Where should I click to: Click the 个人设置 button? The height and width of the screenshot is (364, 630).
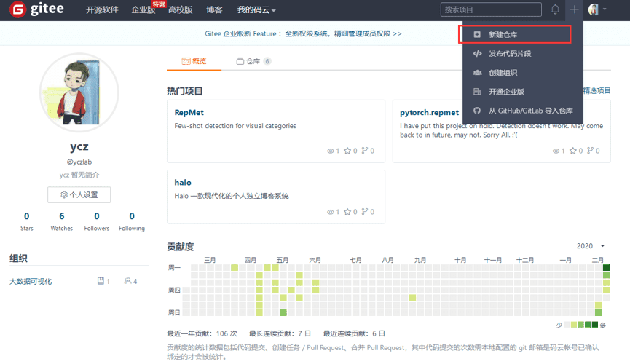(79, 195)
